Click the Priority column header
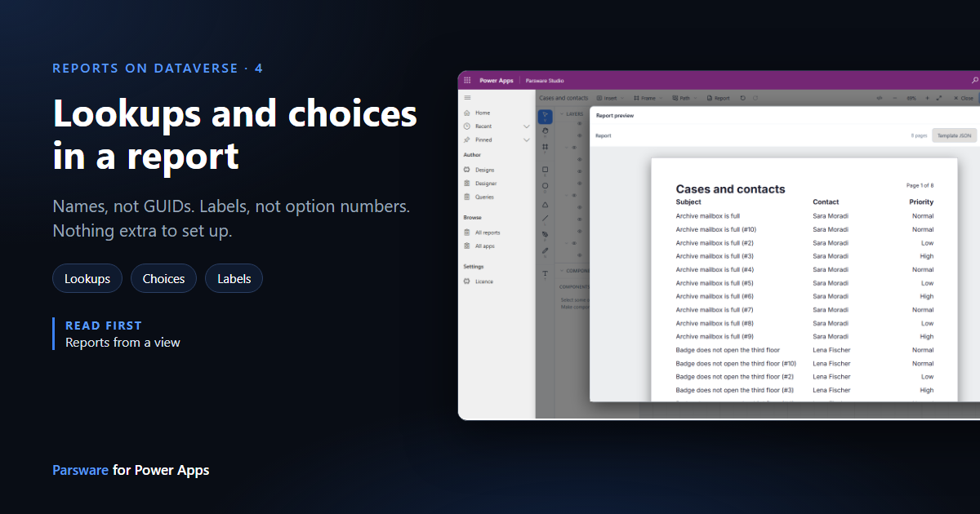Viewport: 980px width, 514px height. pos(921,202)
